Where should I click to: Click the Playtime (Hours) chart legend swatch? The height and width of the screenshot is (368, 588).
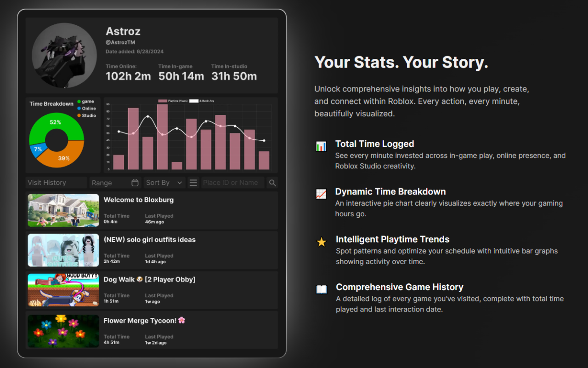click(163, 101)
